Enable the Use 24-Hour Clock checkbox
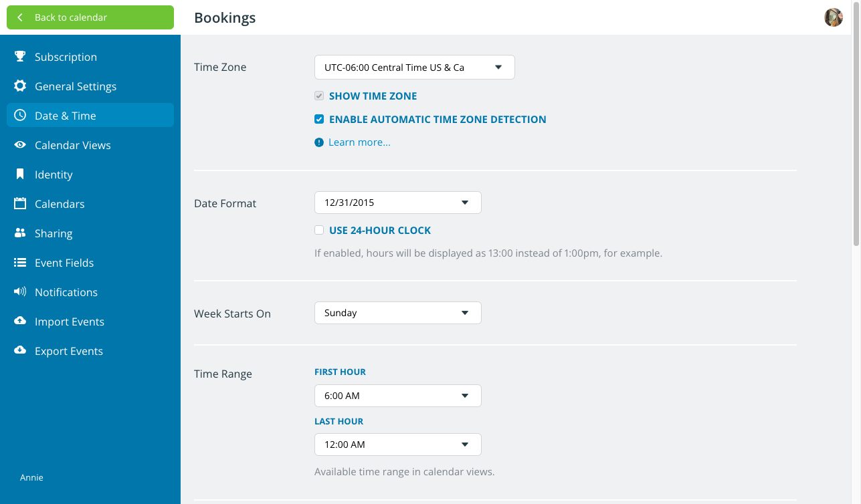Image resolution: width=861 pixels, height=504 pixels. (319, 230)
